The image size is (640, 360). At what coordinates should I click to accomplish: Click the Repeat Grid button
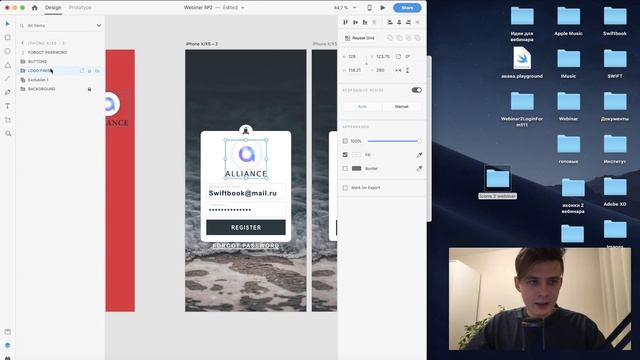[x=360, y=38]
